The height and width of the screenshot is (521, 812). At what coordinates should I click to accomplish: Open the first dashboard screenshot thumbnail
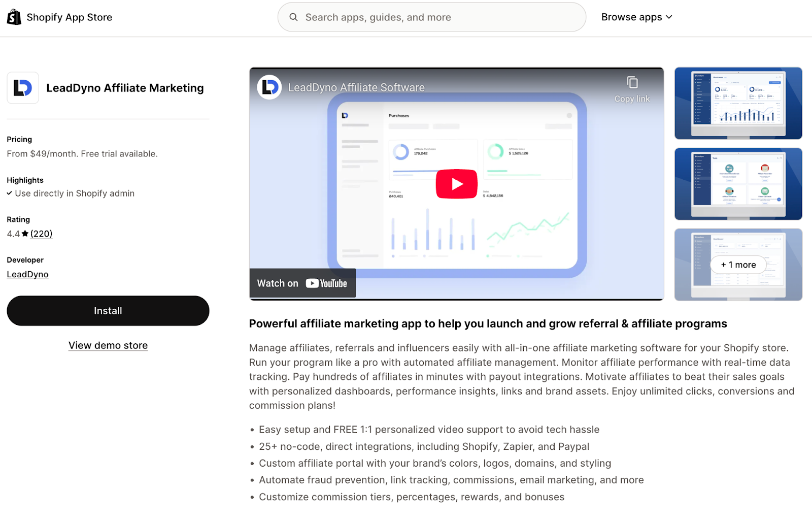(738, 103)
